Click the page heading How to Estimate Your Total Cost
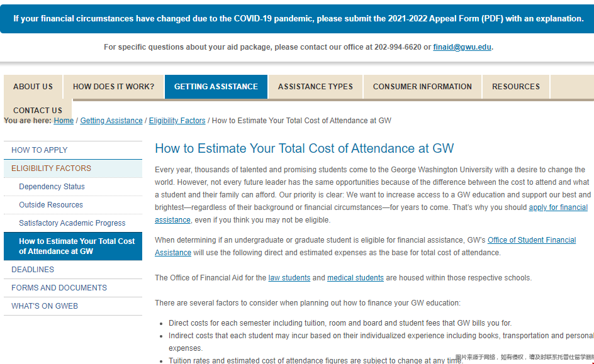Viewport: 594px width, 364px height. click(304, 148)
